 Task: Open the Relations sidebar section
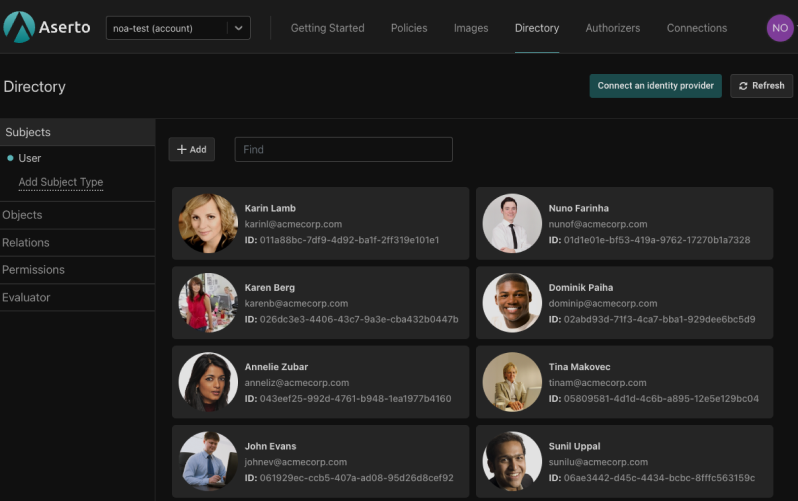click(77, 243)
